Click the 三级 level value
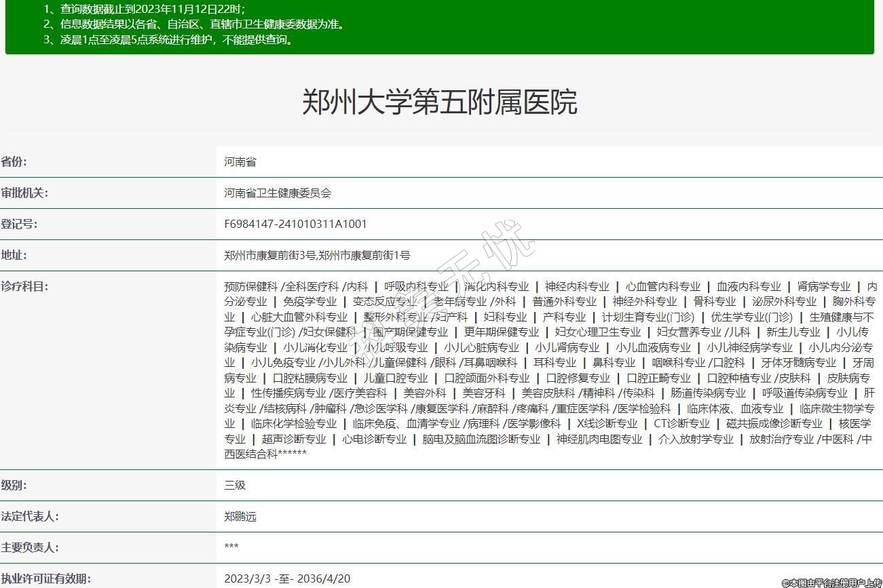The height and width of the screenshot is (588, 883). click(x=235, y=486)
